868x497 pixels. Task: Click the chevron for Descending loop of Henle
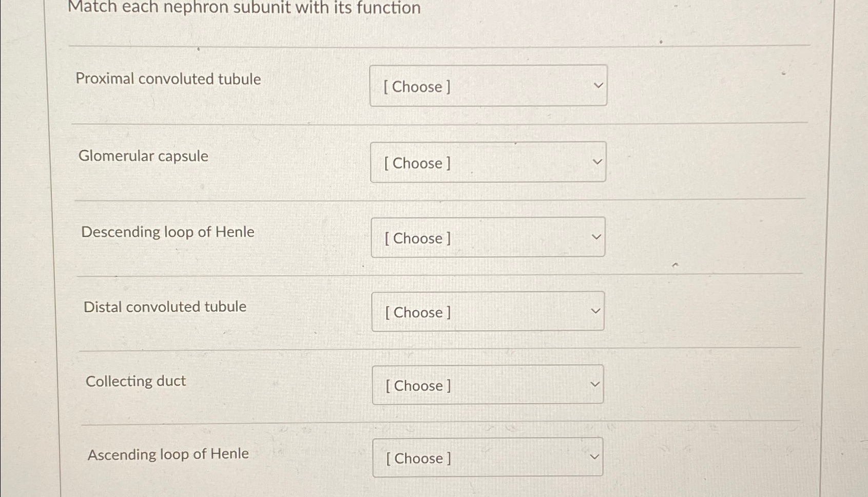click(596, 235)
